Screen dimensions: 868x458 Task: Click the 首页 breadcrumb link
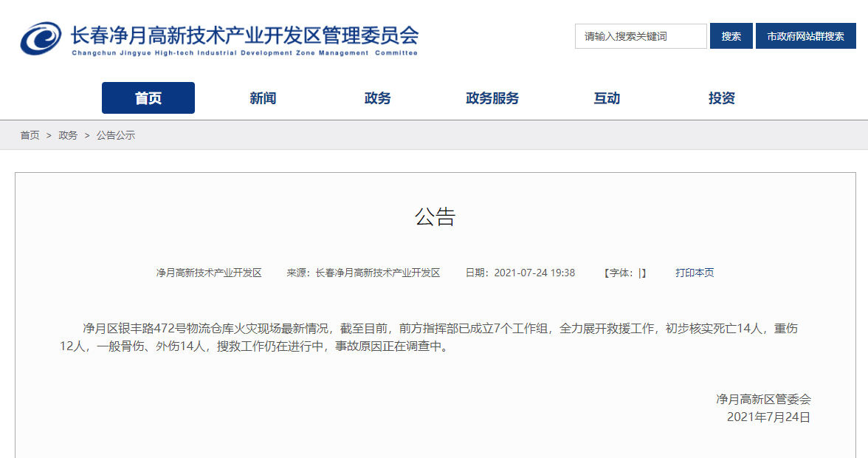30,135
